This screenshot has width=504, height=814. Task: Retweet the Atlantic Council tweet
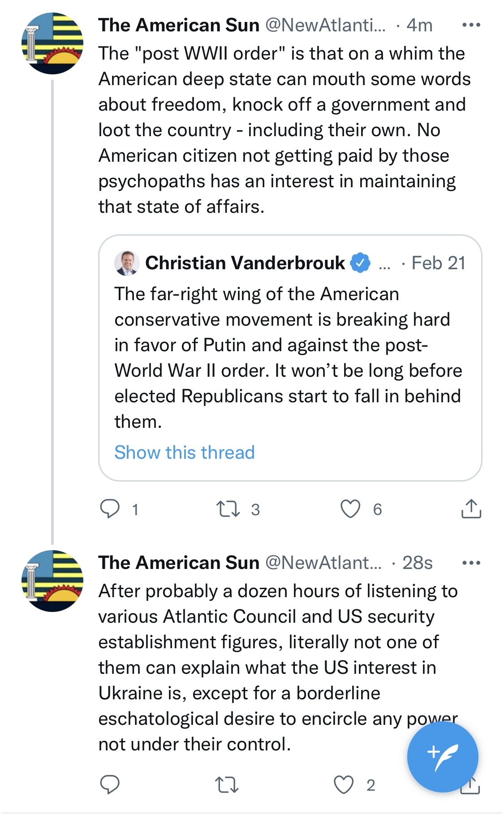click(x=227, y=785)
